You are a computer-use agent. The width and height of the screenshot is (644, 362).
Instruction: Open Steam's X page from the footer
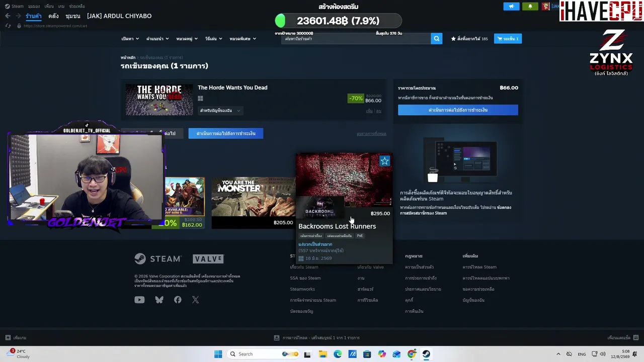195,300
